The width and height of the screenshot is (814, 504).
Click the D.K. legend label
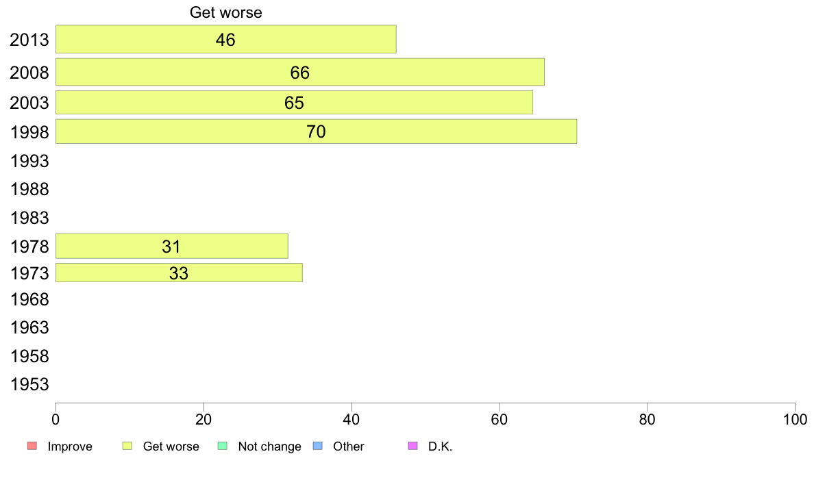pos(440,446)
